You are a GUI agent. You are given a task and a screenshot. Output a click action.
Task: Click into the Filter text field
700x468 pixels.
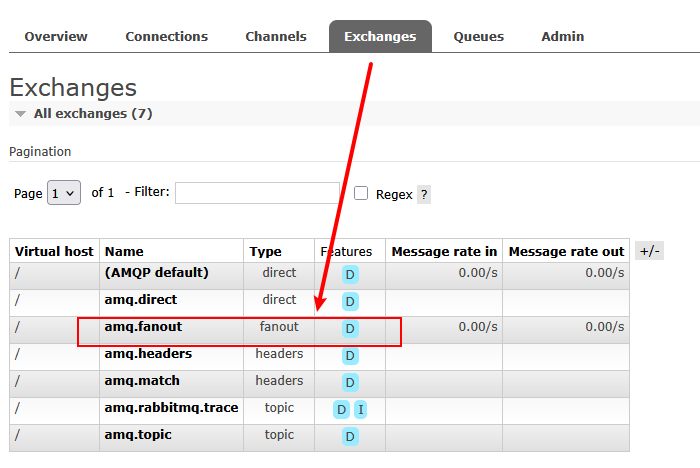(x=257, y=193)
